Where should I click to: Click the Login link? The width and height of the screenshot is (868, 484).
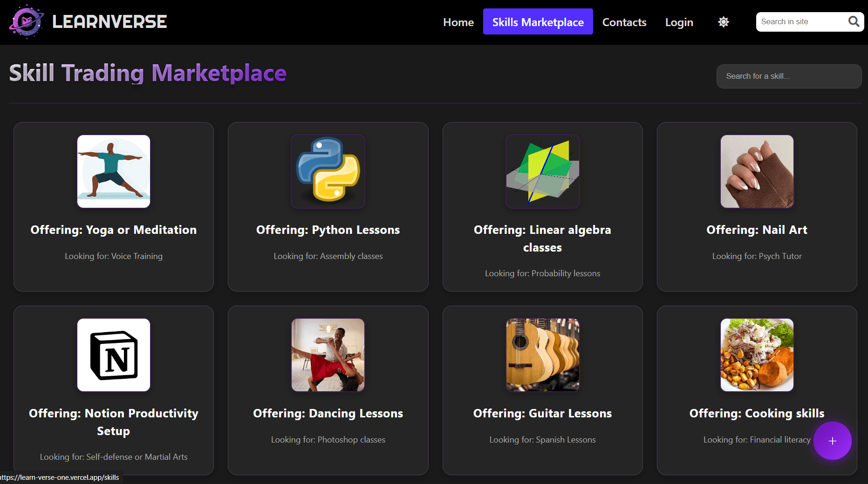pos(679,22)
